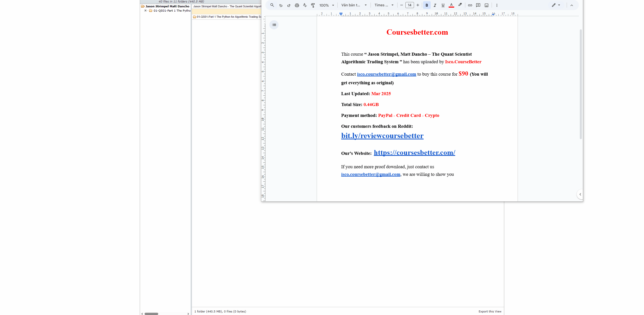
Task: Open the more options menu
Action: click(x=497, y=5)
